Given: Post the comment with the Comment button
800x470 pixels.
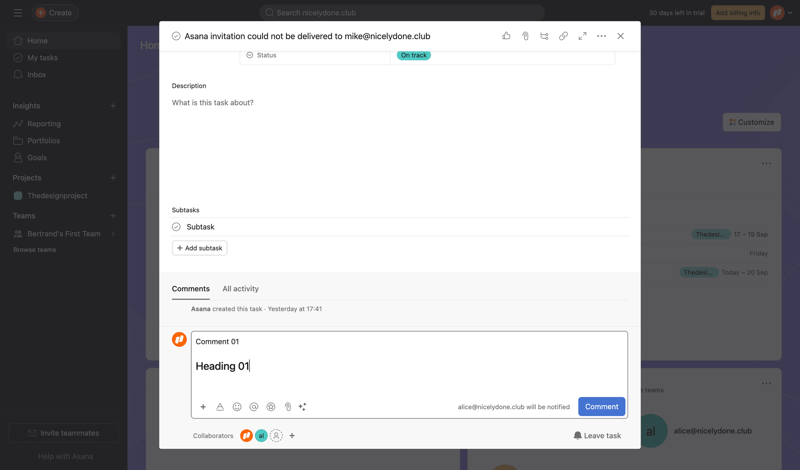Looking at the screenshot, I should (602, 407).
